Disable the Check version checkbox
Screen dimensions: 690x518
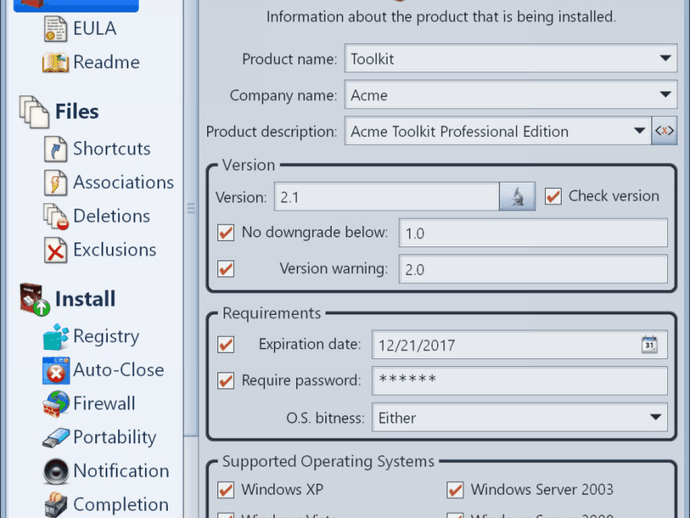(553, 197)
